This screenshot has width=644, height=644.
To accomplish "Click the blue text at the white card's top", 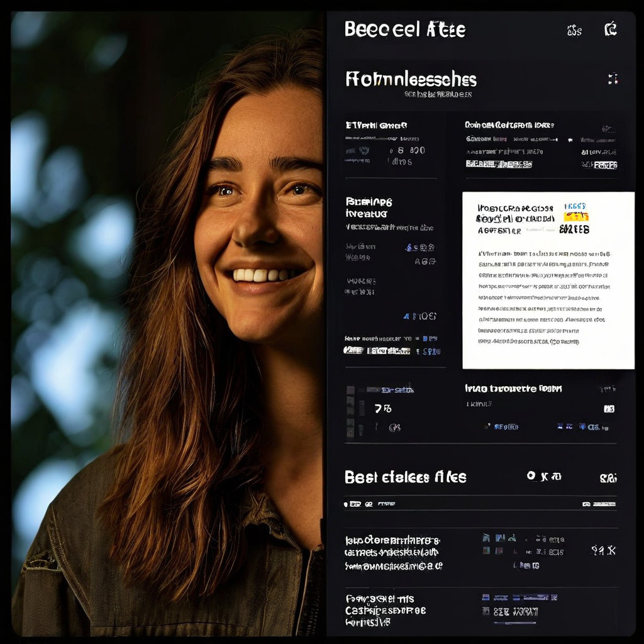I will (x=575, y=206).
